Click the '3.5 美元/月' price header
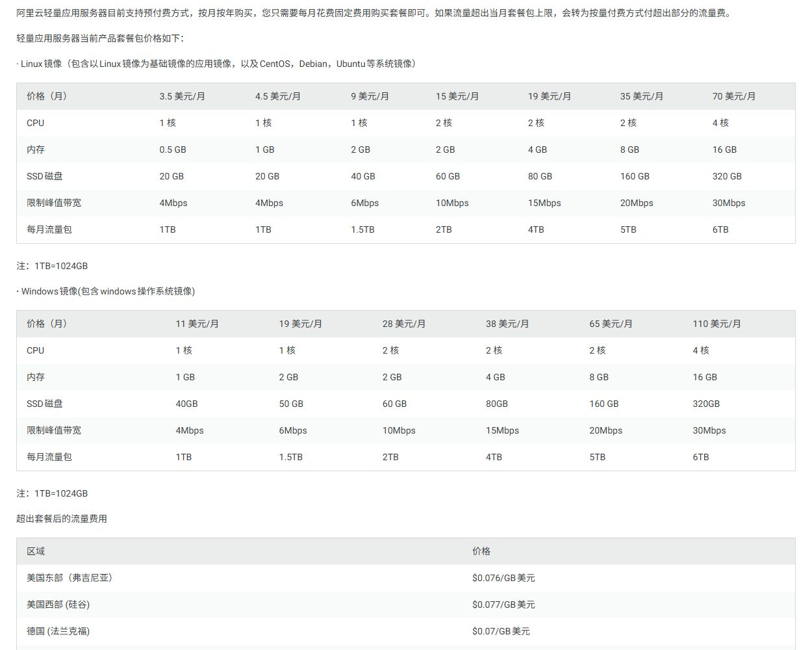 [182, 96]
